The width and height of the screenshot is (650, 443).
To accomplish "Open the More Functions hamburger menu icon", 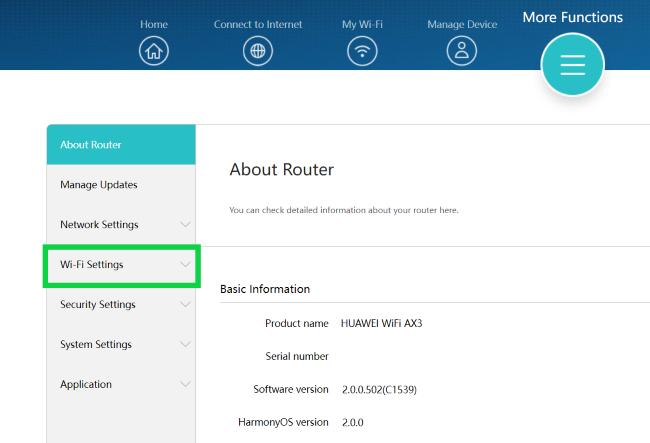I will coord(572,64).
